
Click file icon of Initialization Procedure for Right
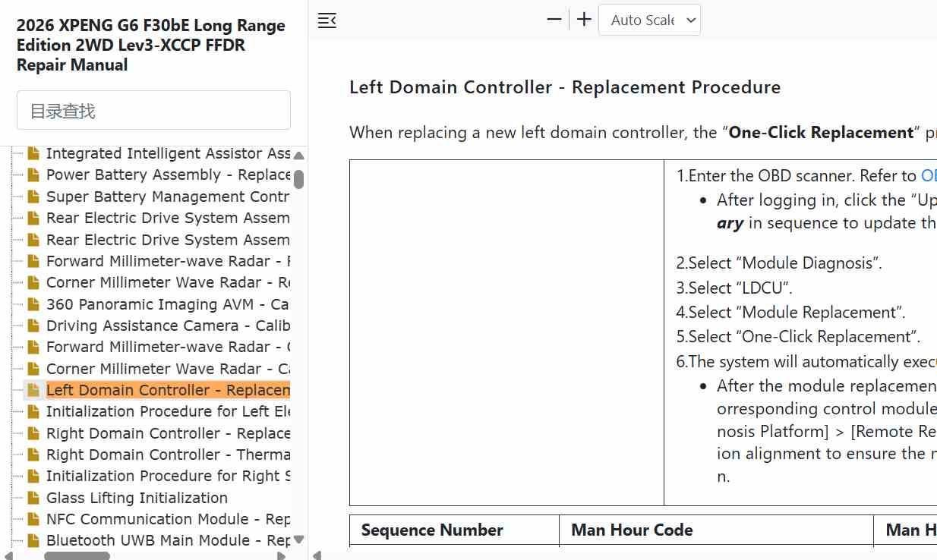(33, 476)
